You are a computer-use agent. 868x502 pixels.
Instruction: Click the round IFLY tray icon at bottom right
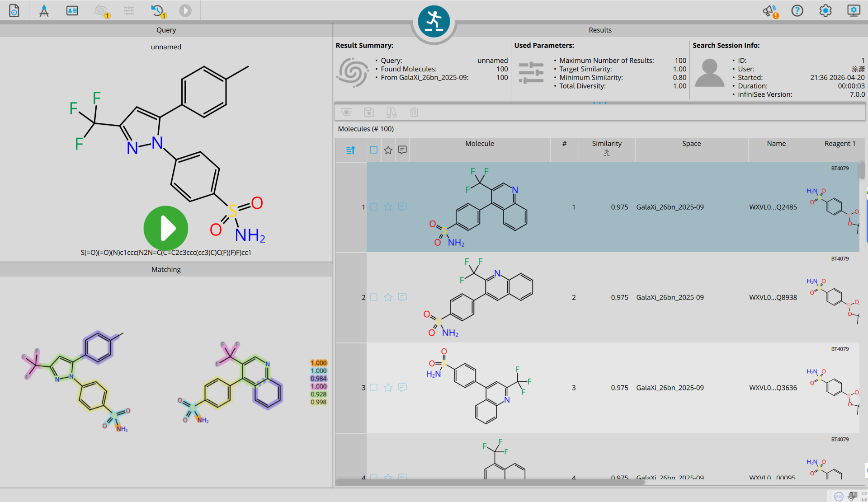tap(839, 496)
